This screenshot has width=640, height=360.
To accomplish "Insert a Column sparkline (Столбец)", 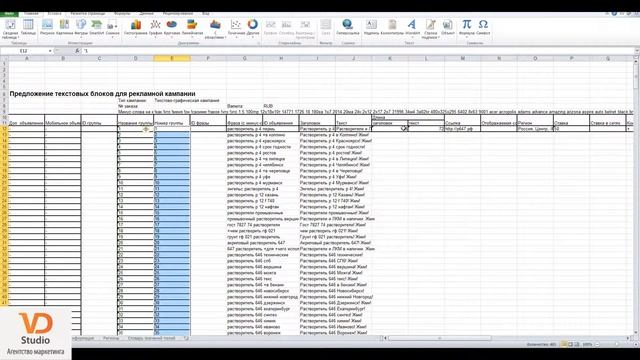I will (x=287, y=27).
